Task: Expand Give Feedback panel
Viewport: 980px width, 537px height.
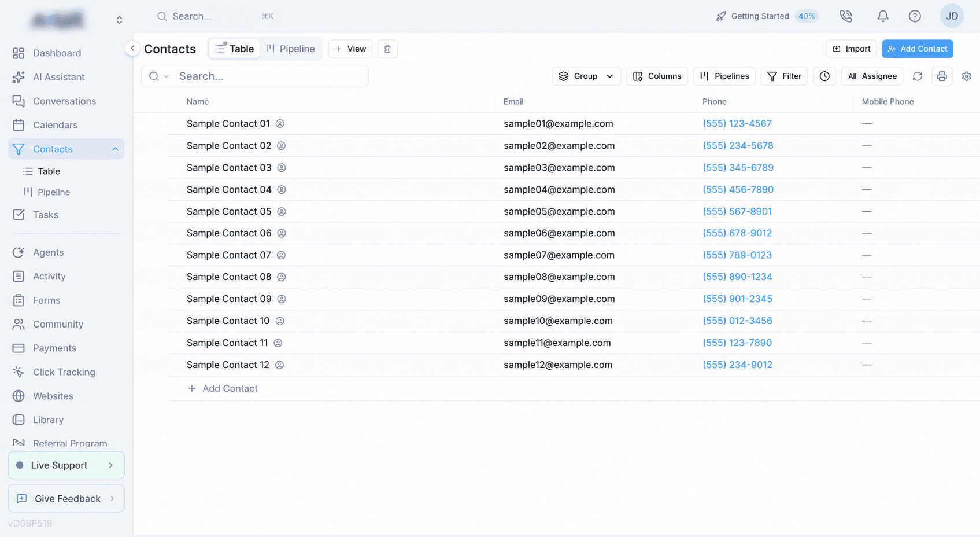Action: point(66,499)
